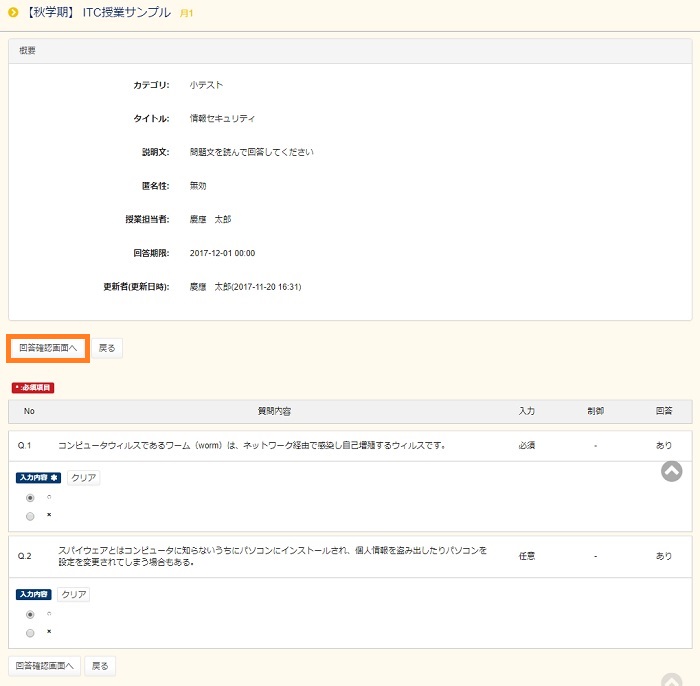Clear the Q.1 answer with クリア
The image size is (700, 686).
pyautogui.click(x=84, y=478)
